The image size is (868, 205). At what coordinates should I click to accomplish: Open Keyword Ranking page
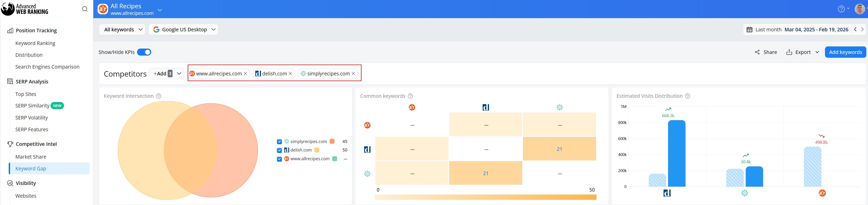point(35,43)
